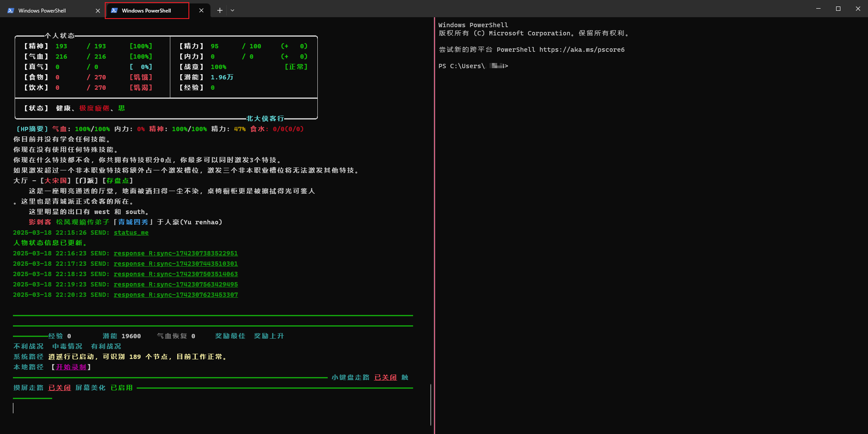The width and height of the screenshot is (868, 434).
Task: Expand the new tab profile dropdown
Action: [x=232, y=10]
